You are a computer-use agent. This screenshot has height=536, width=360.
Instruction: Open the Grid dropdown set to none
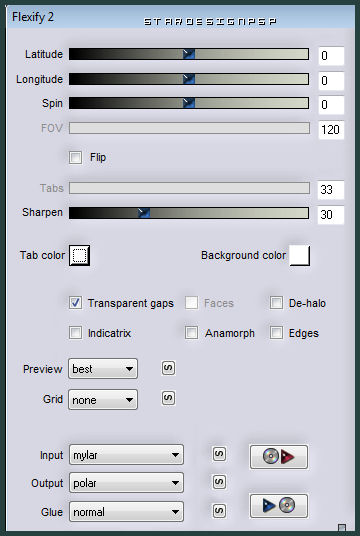(103, 399)
